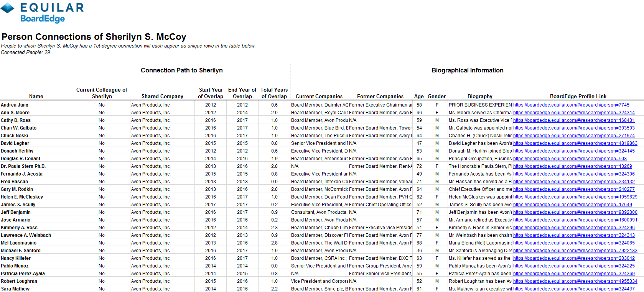This screenshot has height=292, width=644.
Task: Open Helen E. McCluskey's profile link
Action: [x=575, y=197]
